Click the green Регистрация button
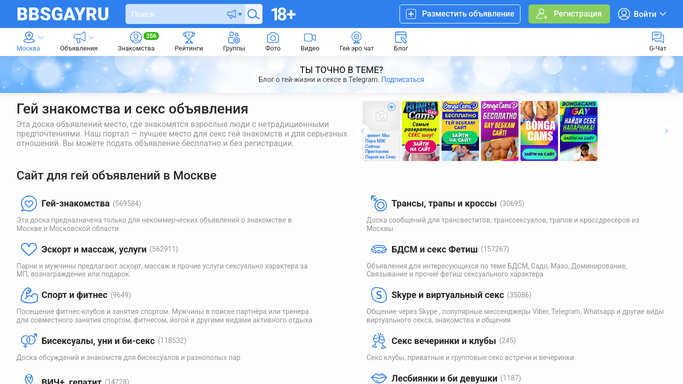This screenshot has height=384, width=683. point(569,14)
